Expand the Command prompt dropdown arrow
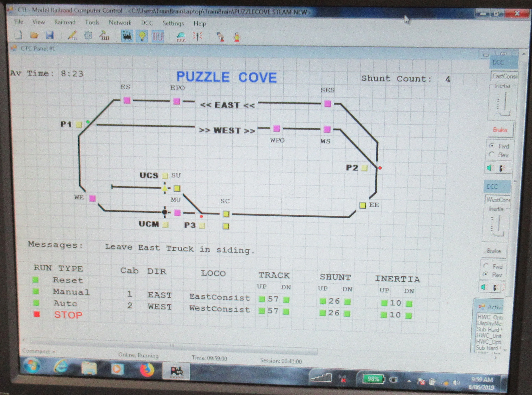Viewport: 532px width, 395px height. pyautogui.click(x=54, y=352)
